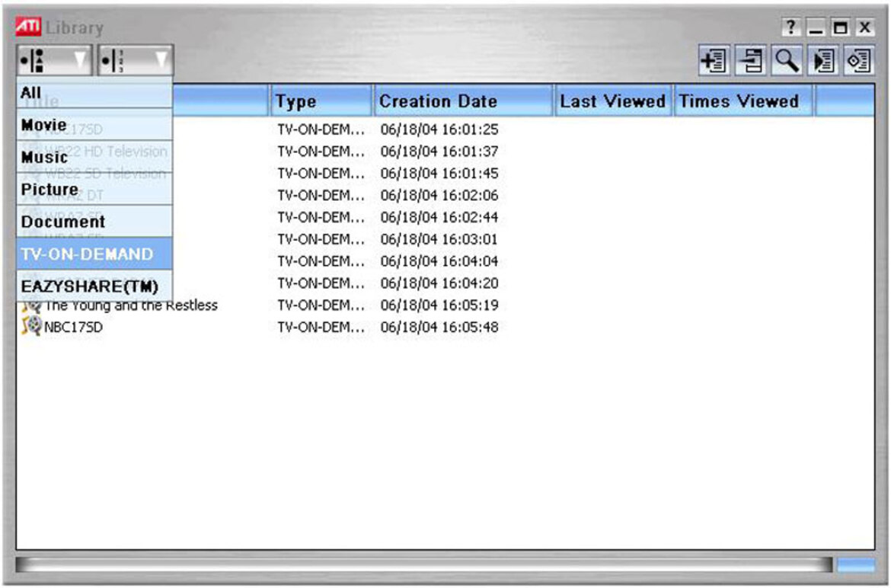Pick TV-ON-DEMAND in the filter menu
891x588 pixels.
95,254
